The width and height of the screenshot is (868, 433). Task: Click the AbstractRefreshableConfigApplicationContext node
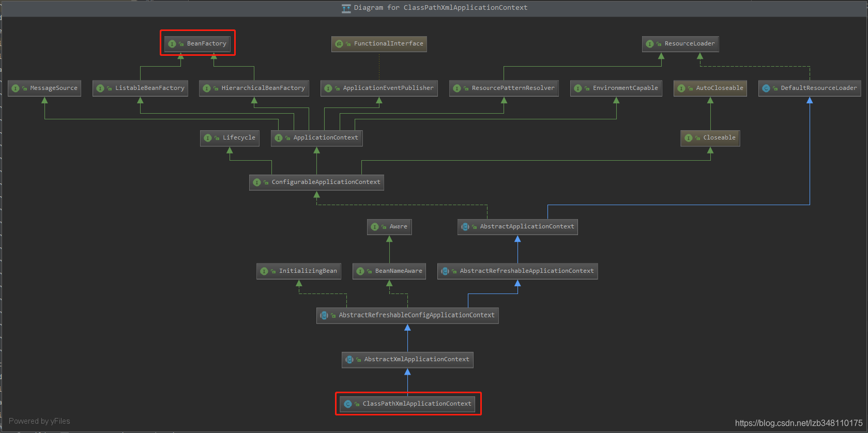click(x=407, y=315)
